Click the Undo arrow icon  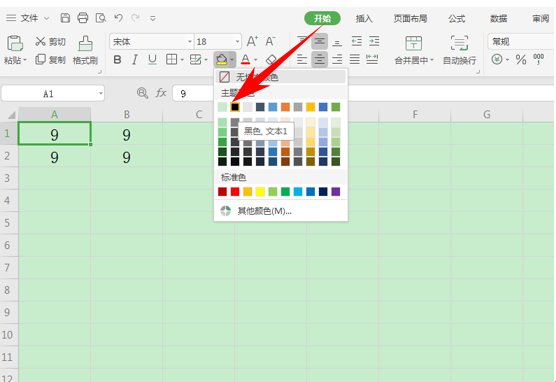coord(118,18)
